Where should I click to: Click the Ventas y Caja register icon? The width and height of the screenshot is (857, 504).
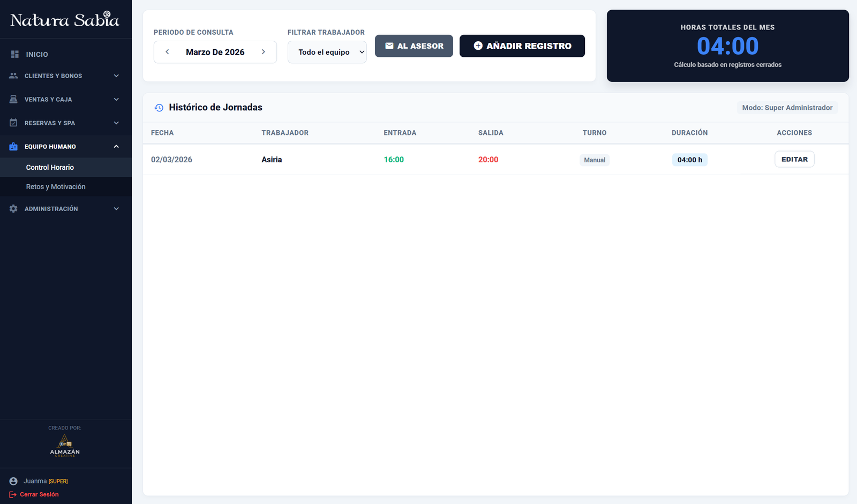13,99
